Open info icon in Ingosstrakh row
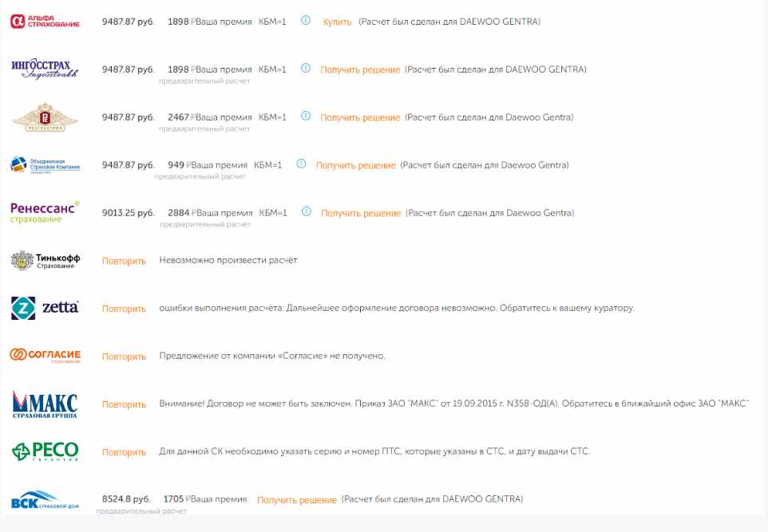Viewport: 768px width, 532px height. coord(305,69)
